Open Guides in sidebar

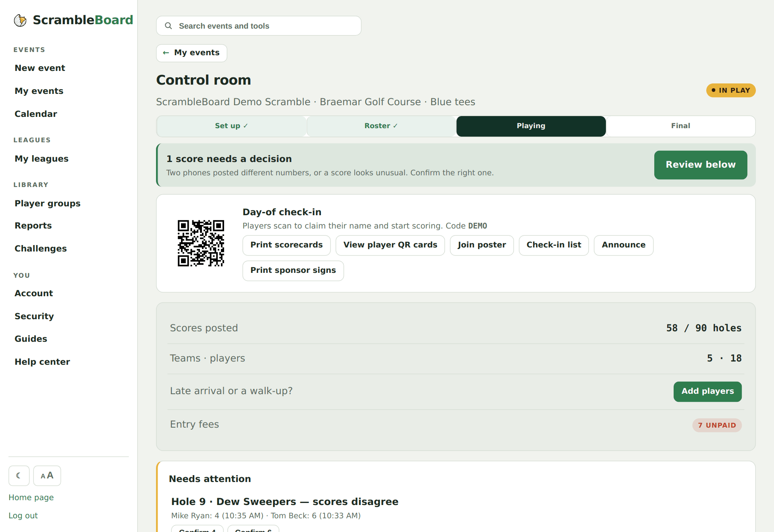click(x=31, y=339)
